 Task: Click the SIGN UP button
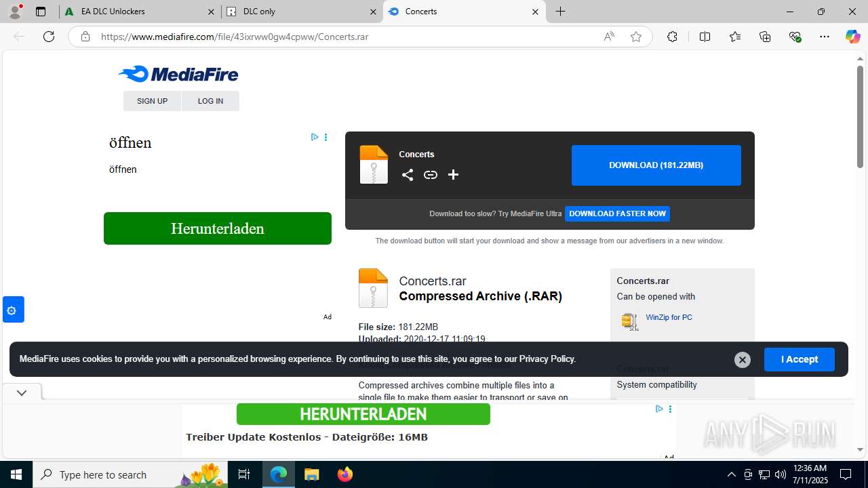pyautogui.click(x=152, y=101)
